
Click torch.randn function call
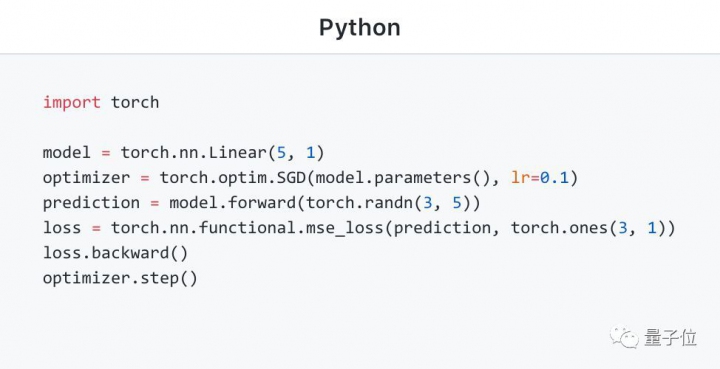(360, 203)
